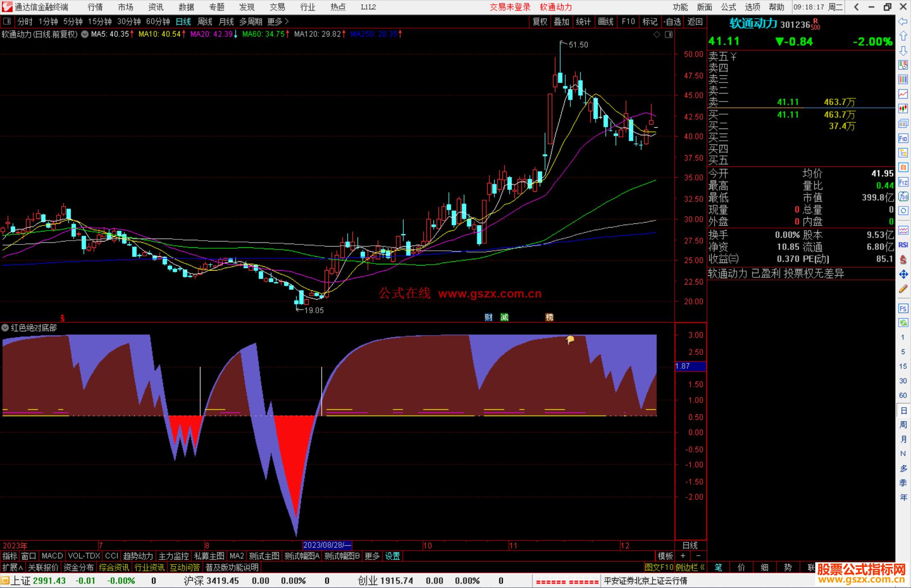
Task: Toggle the diamond marker icon above chart
Action: tap(657, 35)
